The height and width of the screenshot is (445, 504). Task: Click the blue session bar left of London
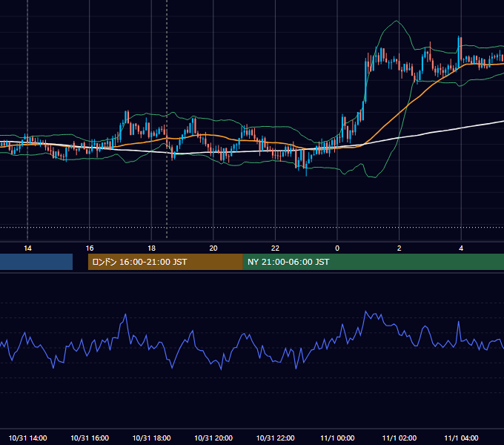(36, 262)
